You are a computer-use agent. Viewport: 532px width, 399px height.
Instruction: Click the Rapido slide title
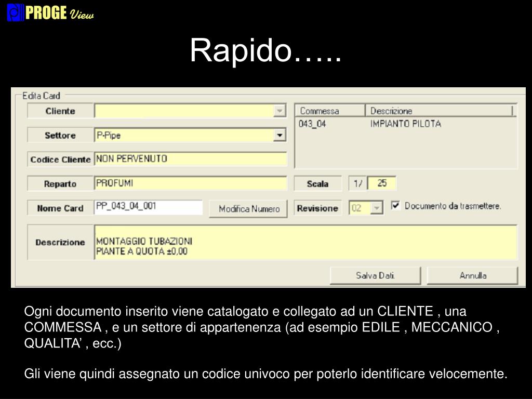pos(265,50)
